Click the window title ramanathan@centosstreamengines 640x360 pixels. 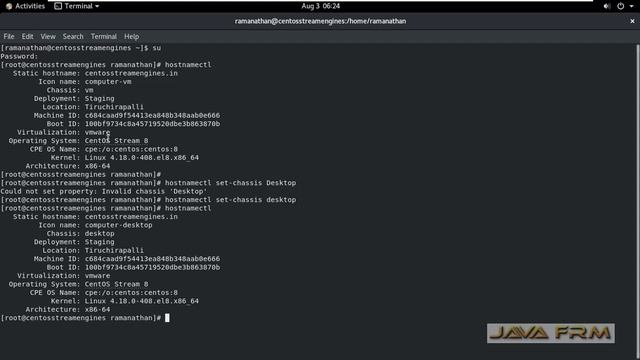click(320, 21)
